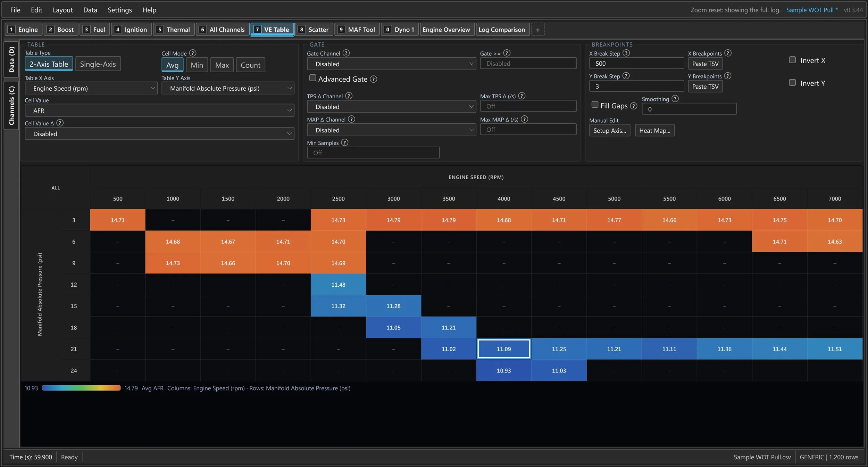Open Gate Channel dropdown
868x467 pixels.
391,64
